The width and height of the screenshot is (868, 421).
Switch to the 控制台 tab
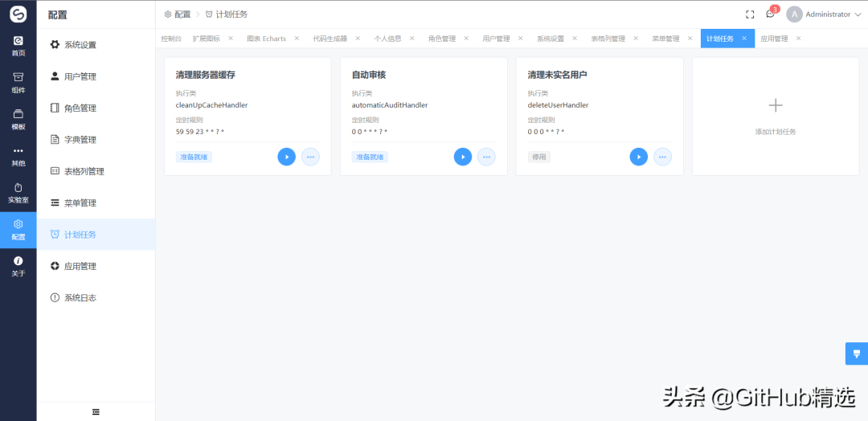click(x=171, y=39)
